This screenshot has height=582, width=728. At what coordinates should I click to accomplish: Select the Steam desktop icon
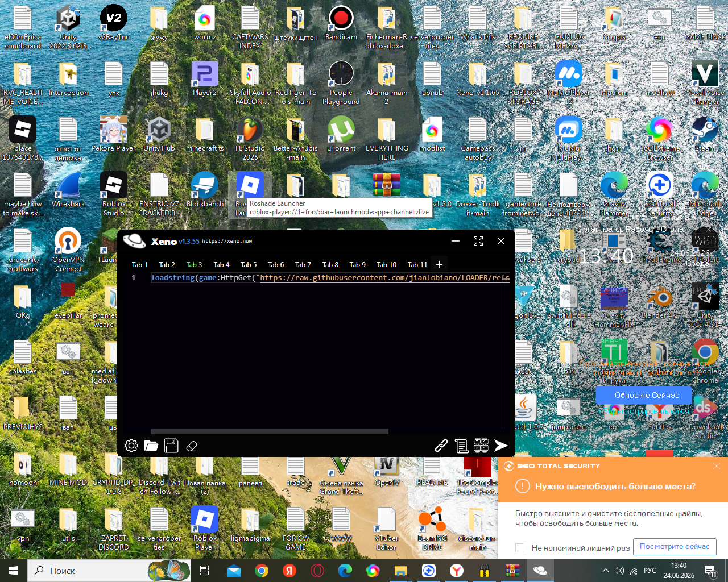[705, 135]
